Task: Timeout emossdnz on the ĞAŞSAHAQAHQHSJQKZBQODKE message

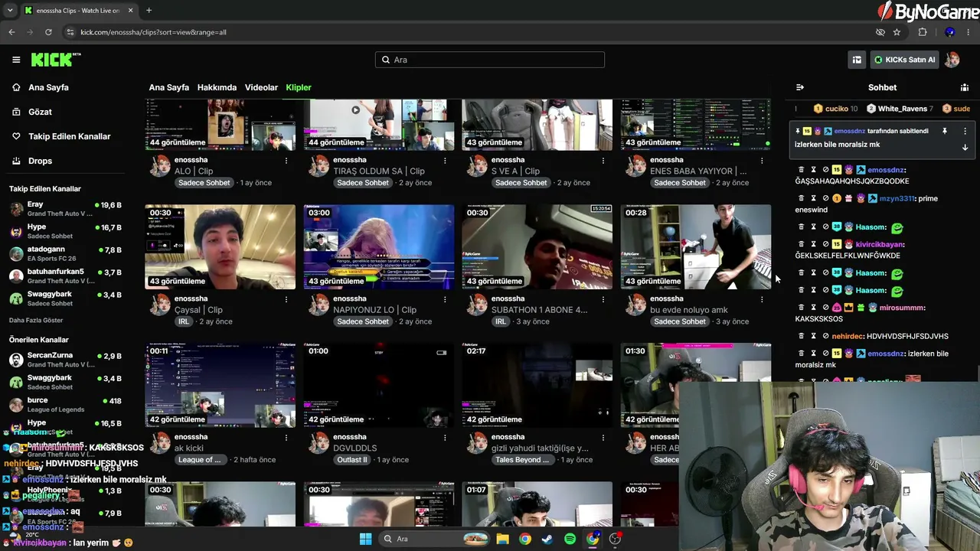Action: (813, 170)
